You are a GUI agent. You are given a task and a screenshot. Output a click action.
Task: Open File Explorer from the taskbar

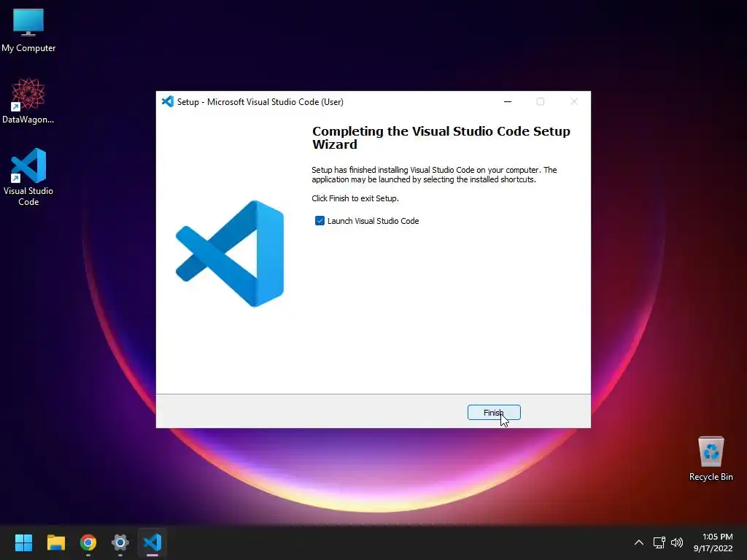pos(55,542)
